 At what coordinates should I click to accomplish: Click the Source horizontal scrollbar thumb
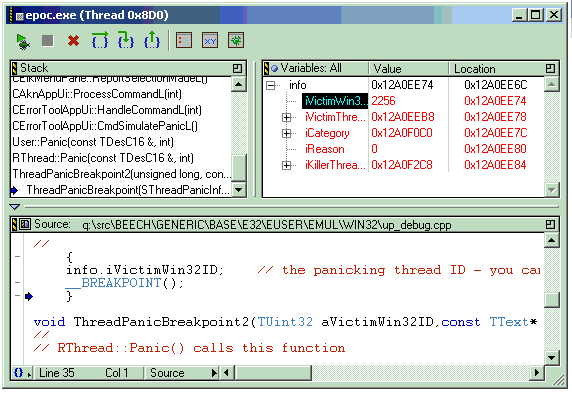[273, 373]
